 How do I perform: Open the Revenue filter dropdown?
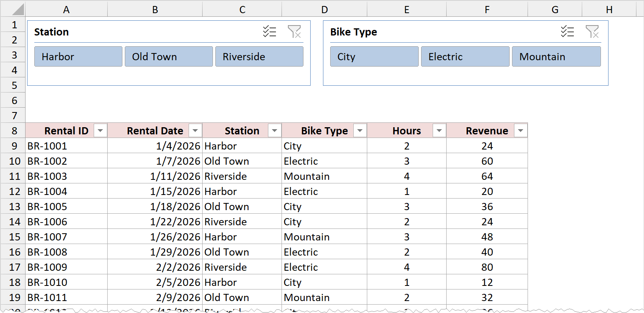(x=520, y=131)
